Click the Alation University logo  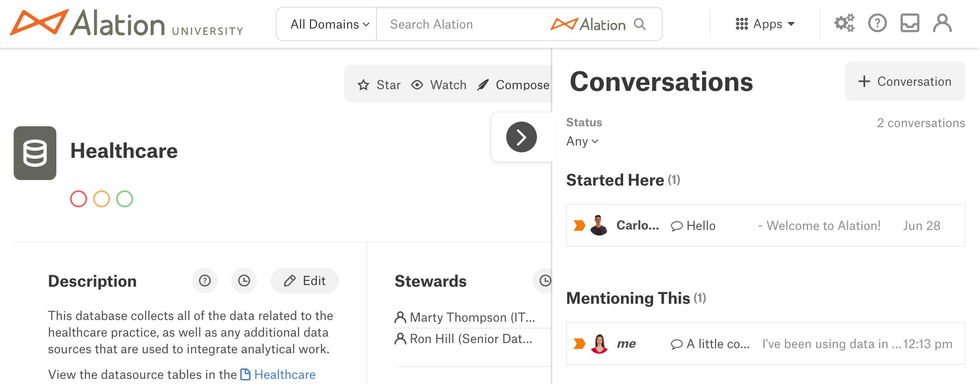click(127, 23)
